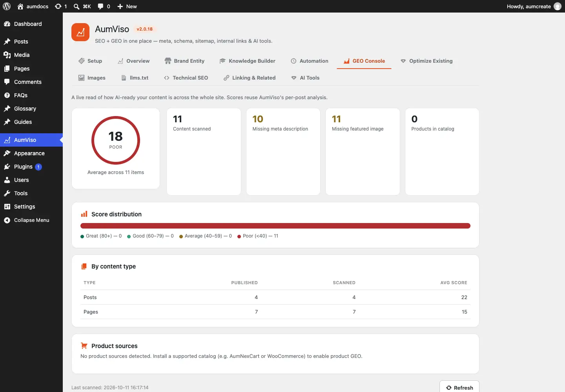Click the AumViso orange logo icon

pyautogui.click(x=80, y=32)
